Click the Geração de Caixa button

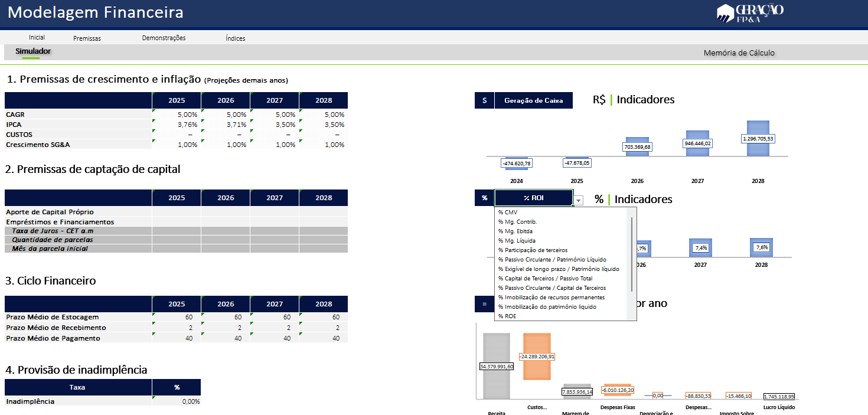[x=533, y=100]
